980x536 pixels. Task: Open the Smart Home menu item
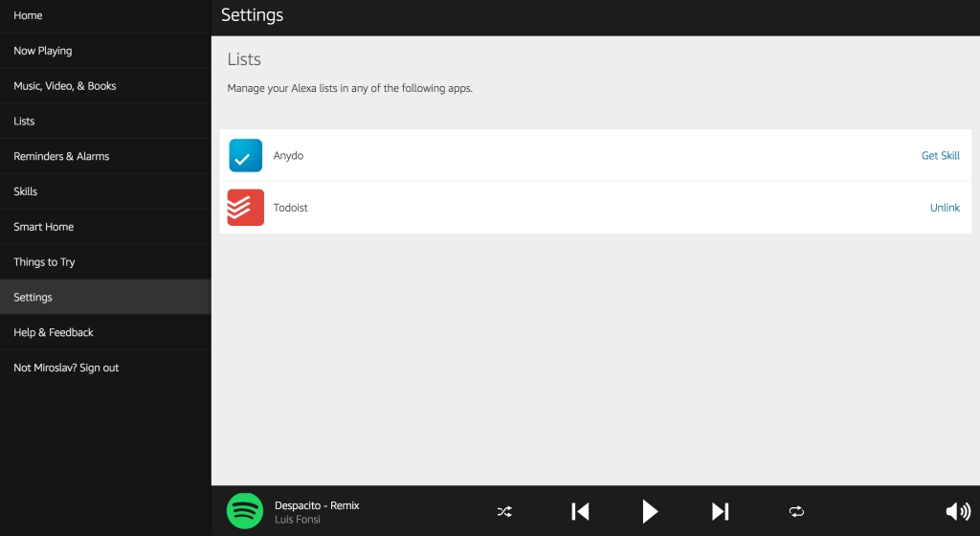click(x=44, y=227)
